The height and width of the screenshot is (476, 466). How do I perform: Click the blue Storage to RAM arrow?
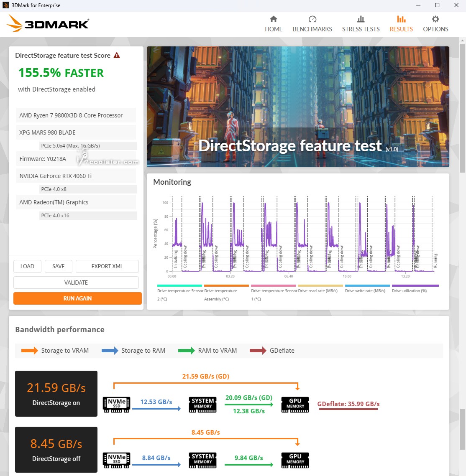pyautogui.click(x=110, y=351)
